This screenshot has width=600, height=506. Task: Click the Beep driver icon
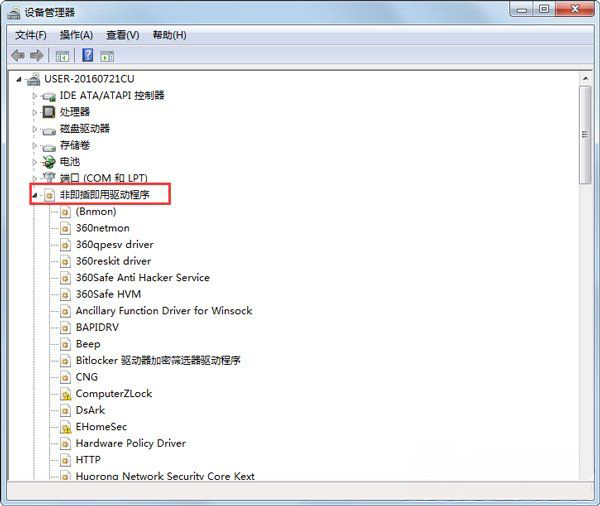pyautogui.click(x=65, y=344)
